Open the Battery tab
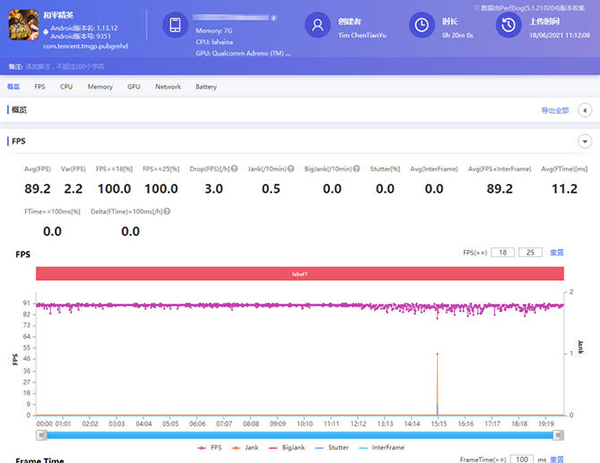600x463 pixels. point(206,87)
